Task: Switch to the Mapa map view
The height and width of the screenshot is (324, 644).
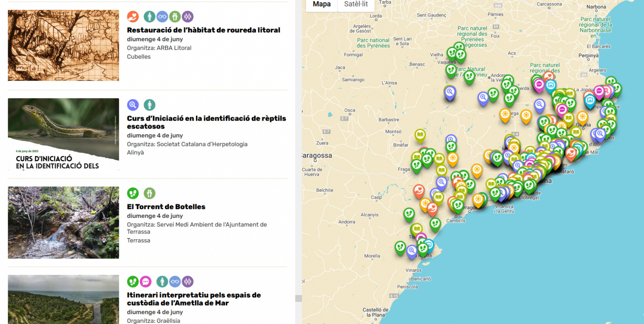Action: point(322,4)
